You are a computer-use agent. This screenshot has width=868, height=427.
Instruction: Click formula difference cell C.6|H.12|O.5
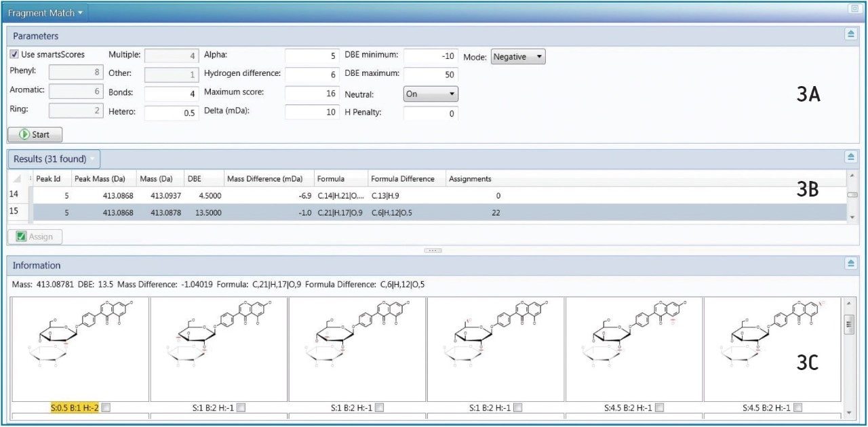pos(406,212)
